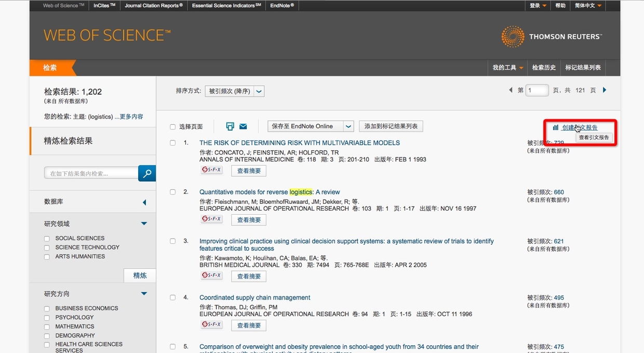Go to next results page arrow
The width and height of the screenshot is (644, 353).
tap(605, 90)
